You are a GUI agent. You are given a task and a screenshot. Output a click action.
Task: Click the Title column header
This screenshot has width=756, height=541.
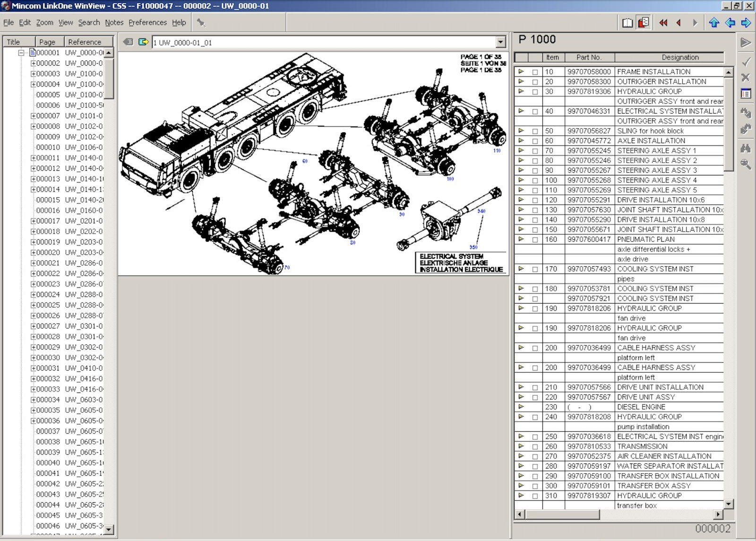point(19,42)
